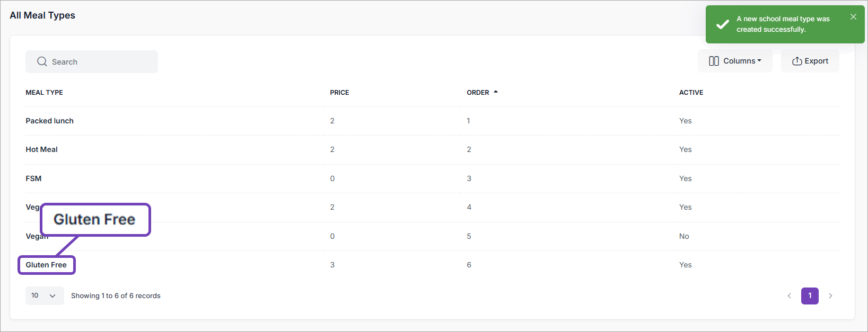
Task: Export the meal types table
Action: coord(810,61)
